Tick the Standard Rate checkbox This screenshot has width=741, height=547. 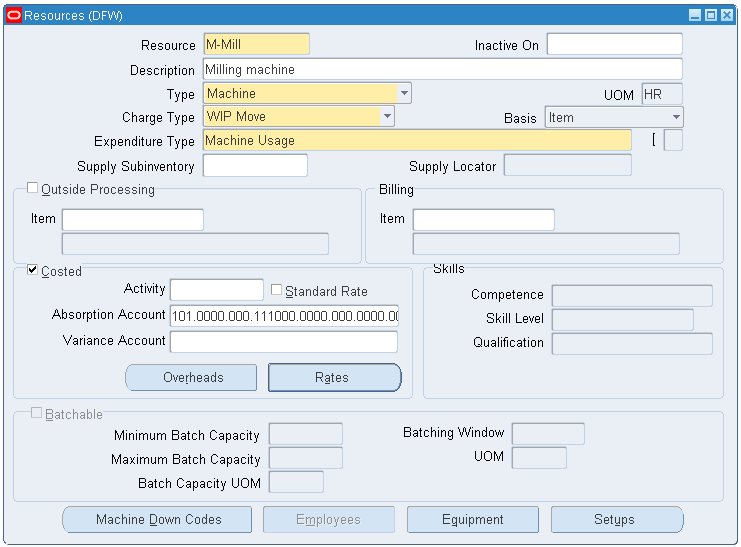click(276, 289)
